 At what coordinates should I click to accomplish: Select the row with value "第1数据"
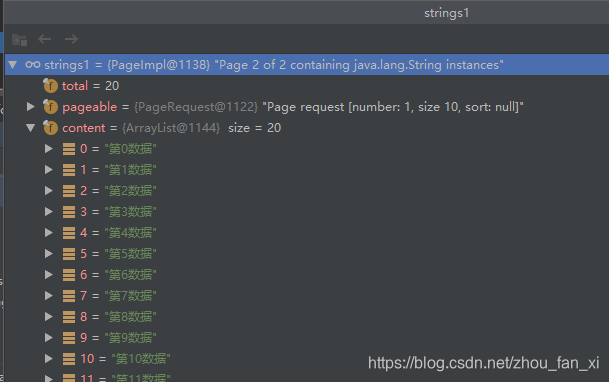pos(307,169)
